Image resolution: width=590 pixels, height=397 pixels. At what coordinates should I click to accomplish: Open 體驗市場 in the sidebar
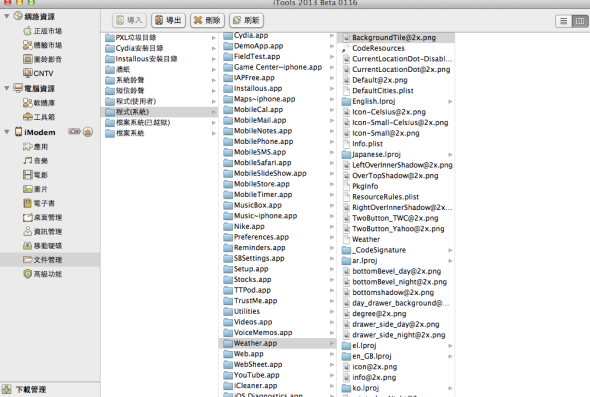click(x=42, y=45)
